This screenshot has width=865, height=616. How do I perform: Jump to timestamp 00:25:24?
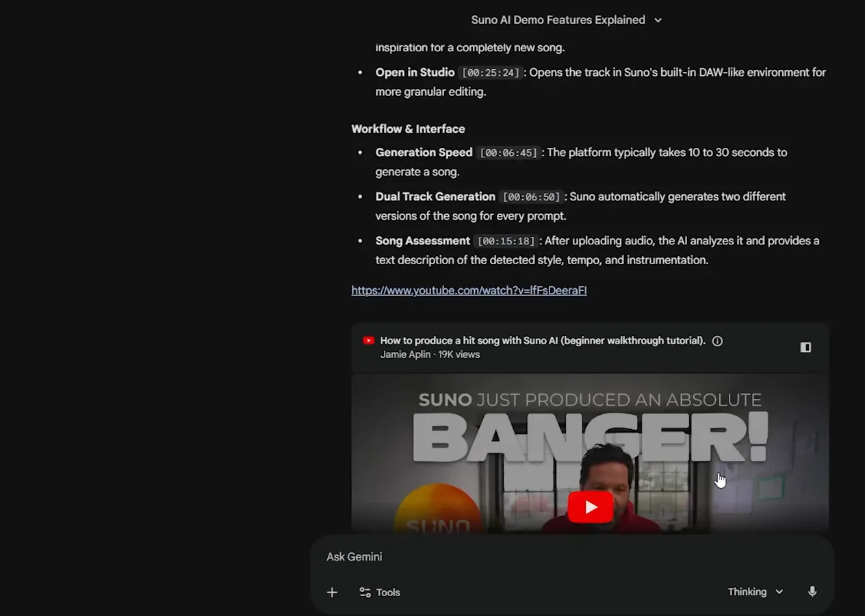[491, 73]
